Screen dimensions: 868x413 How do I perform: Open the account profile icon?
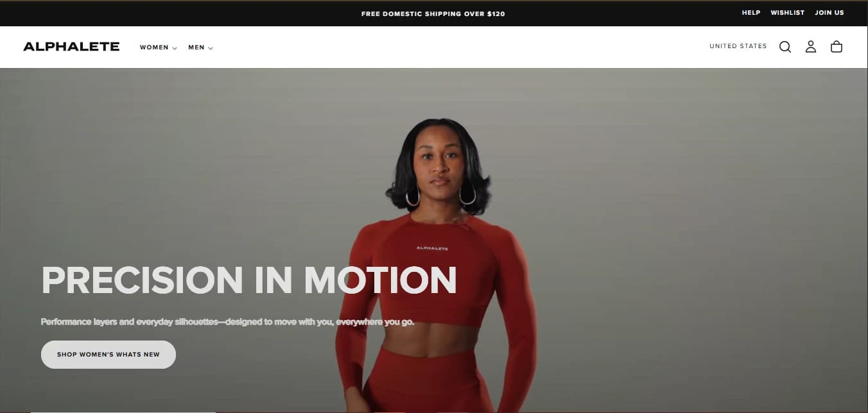click(x=811, y=47)
